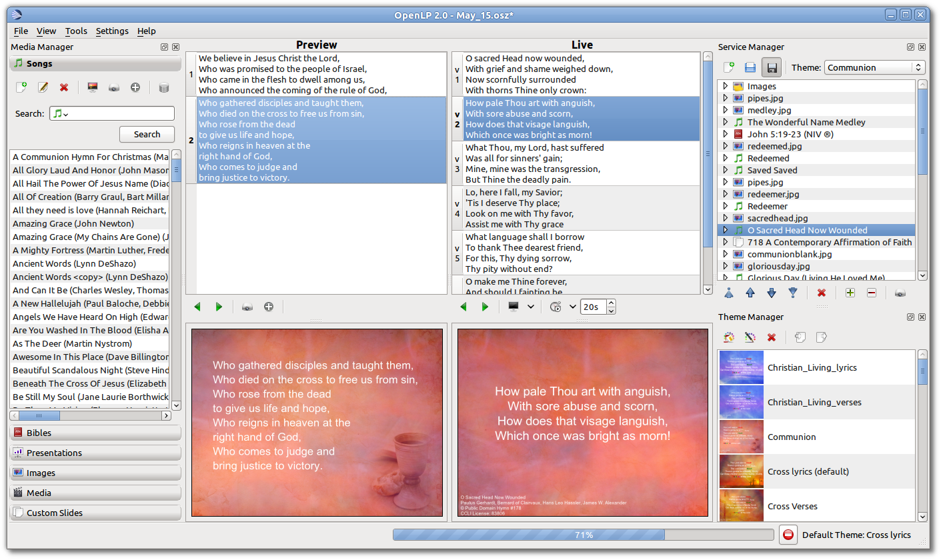Viewport: 941px width, 560px height.
Task: Open blank screen options dropdown arrow
Action: pos(530,307)
